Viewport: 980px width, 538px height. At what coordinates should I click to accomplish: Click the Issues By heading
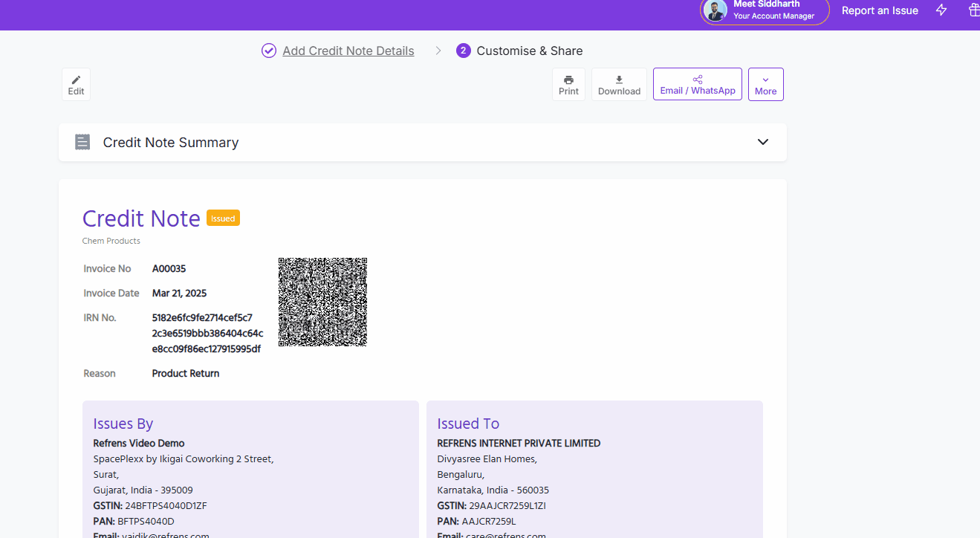pos(123,424)
